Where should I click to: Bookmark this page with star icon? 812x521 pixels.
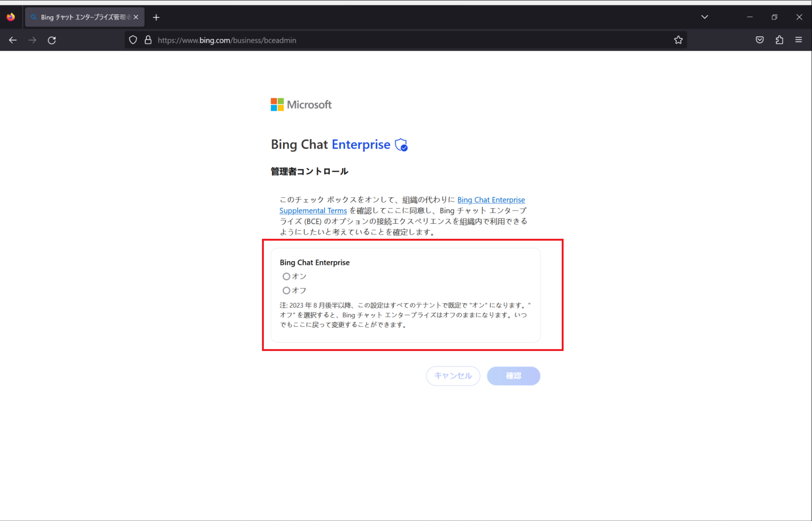tap(678, 40)
